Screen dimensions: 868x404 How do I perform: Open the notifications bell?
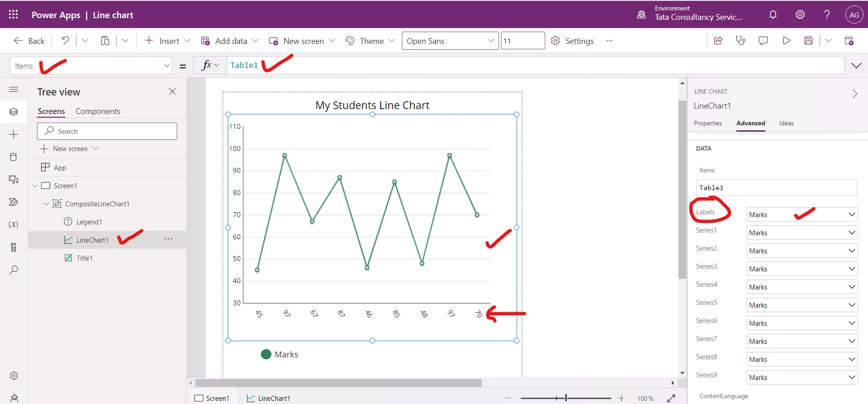[x=773, y=14]
